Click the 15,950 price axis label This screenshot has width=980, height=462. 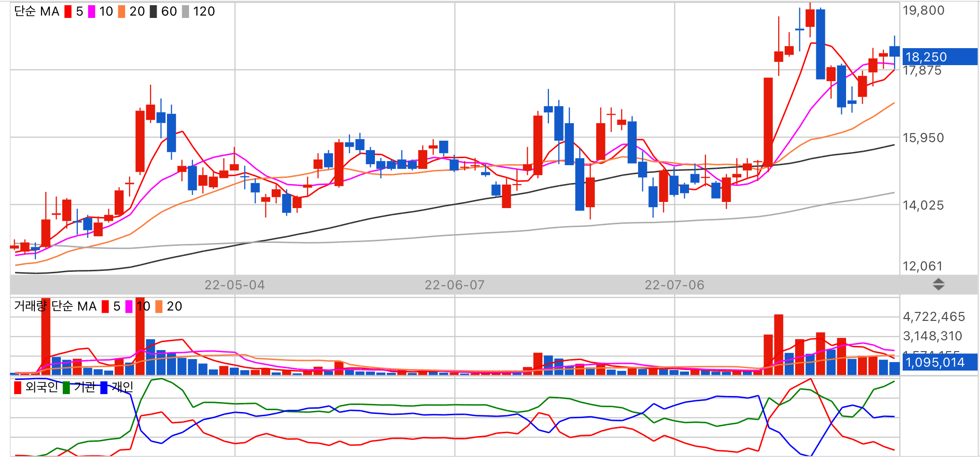[x=923, y=138]
